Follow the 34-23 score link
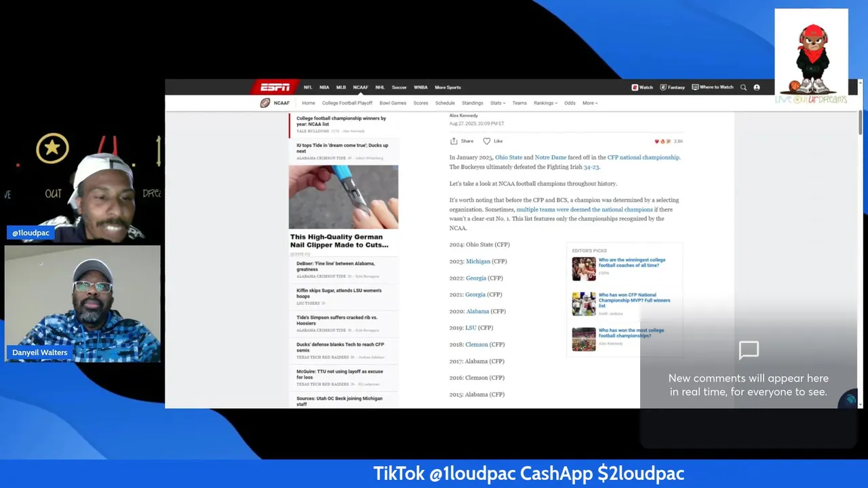 coord(591,167)
